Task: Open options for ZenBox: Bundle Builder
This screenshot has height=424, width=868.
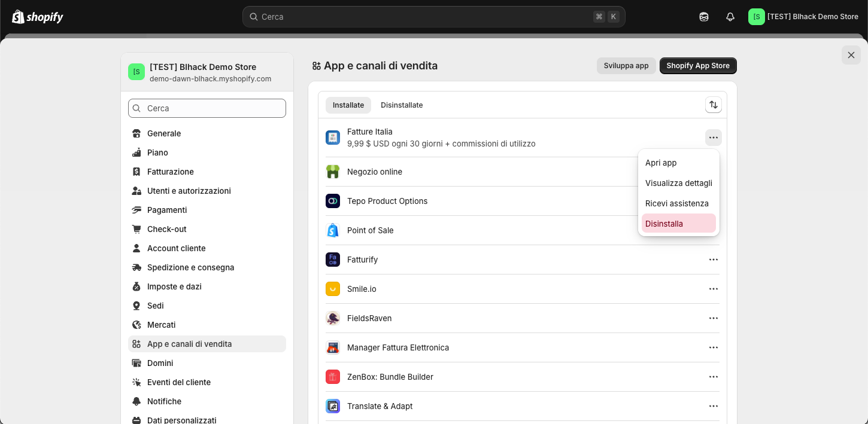Action: click(714, 377)
